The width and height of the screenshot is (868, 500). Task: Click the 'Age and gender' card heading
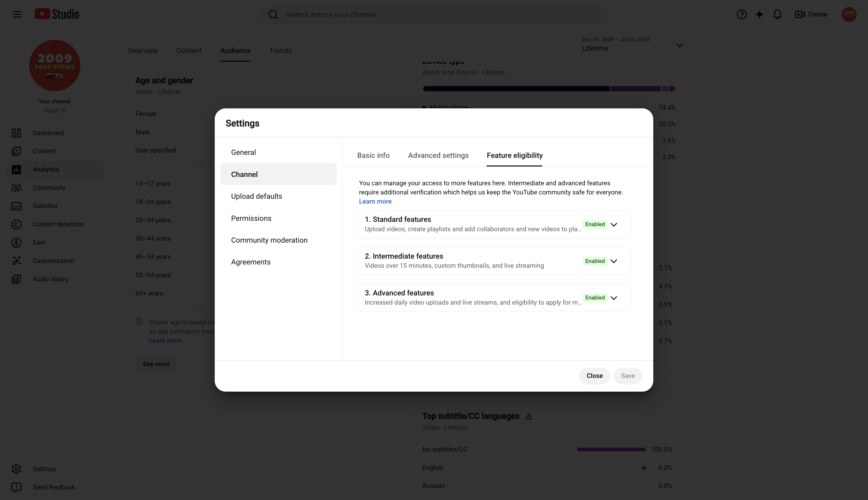coord(164,80)
